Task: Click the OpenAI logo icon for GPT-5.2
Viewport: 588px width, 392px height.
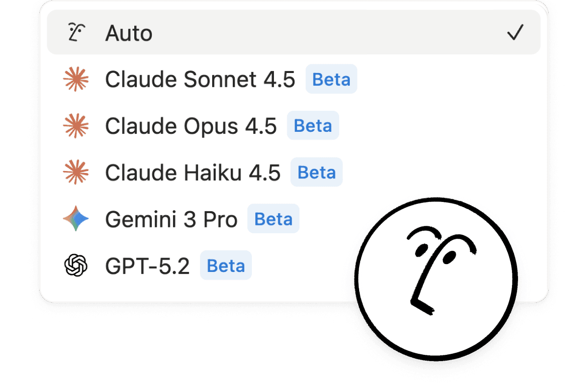Action: (x=76, y=266)
